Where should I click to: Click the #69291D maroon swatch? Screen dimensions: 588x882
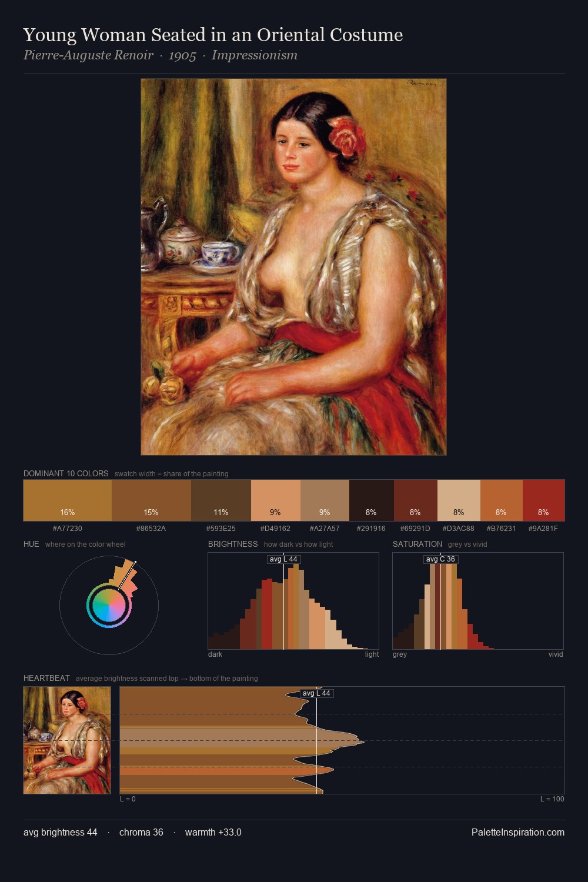pos(416,500)
